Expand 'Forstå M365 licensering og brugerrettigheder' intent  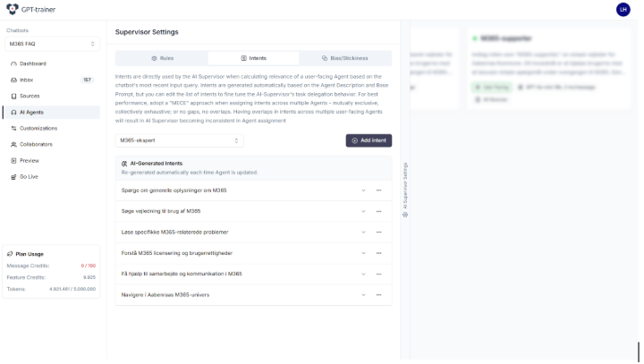(363, 253)
